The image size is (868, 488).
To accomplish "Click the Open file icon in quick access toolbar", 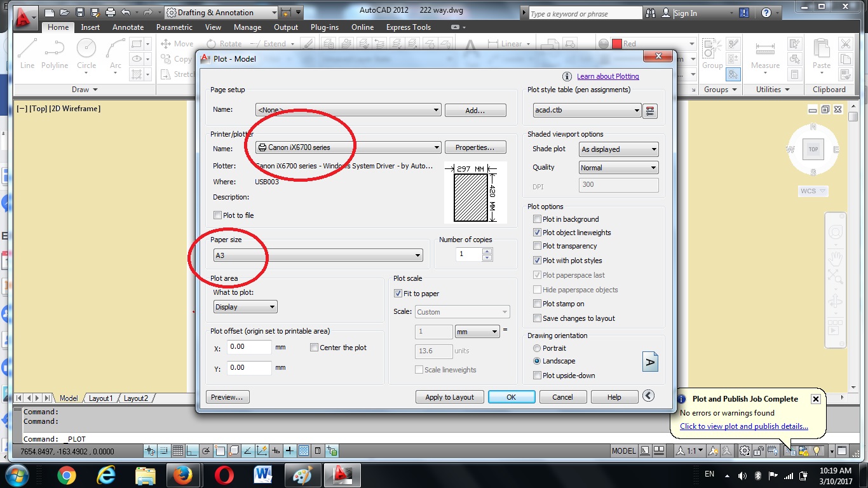I will [x=65, y=12].
